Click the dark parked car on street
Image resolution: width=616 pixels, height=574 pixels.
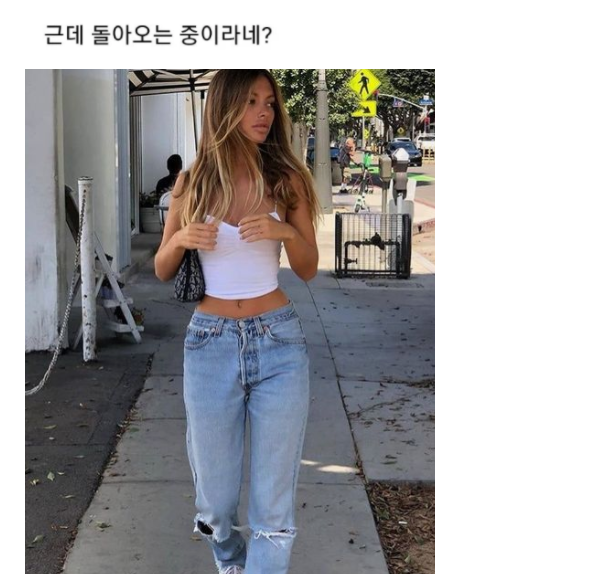pyautogui.click(x=405, y=153)
